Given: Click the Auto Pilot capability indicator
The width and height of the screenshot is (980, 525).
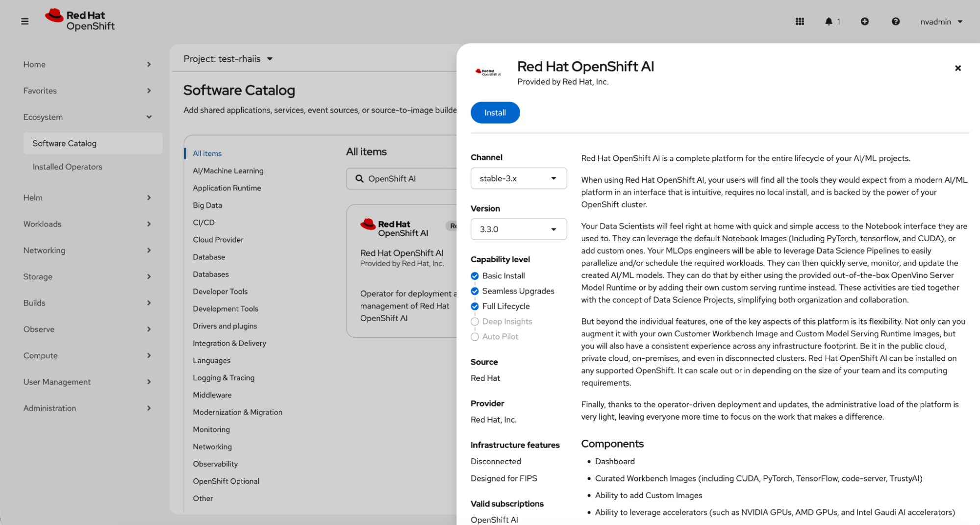Looking at the screenshot, I should tap(475, 337).
